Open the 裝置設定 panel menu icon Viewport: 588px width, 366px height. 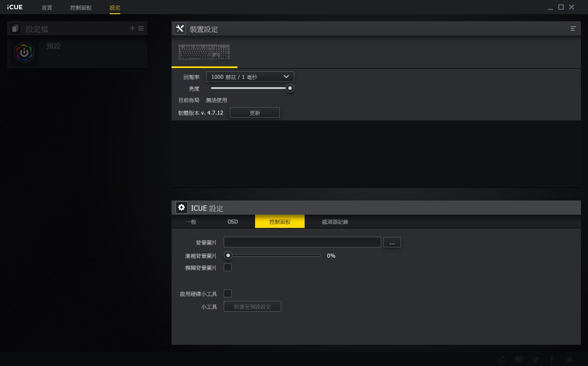(573, 29)
